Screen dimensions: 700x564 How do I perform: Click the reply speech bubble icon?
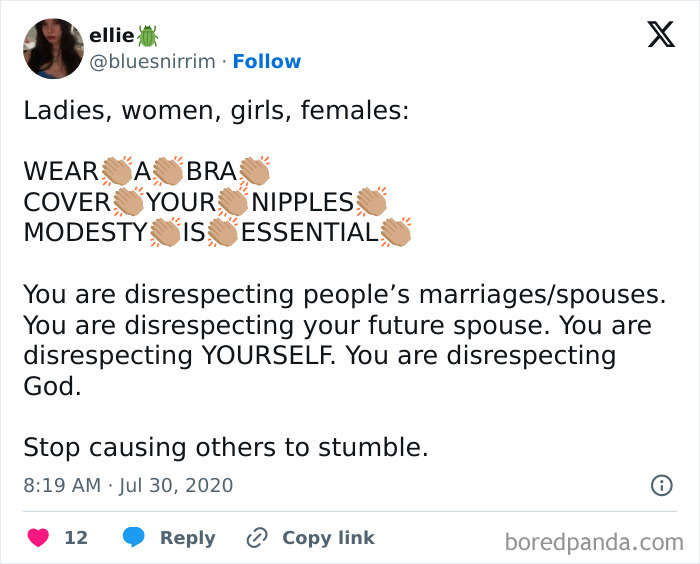click(133, 538)
